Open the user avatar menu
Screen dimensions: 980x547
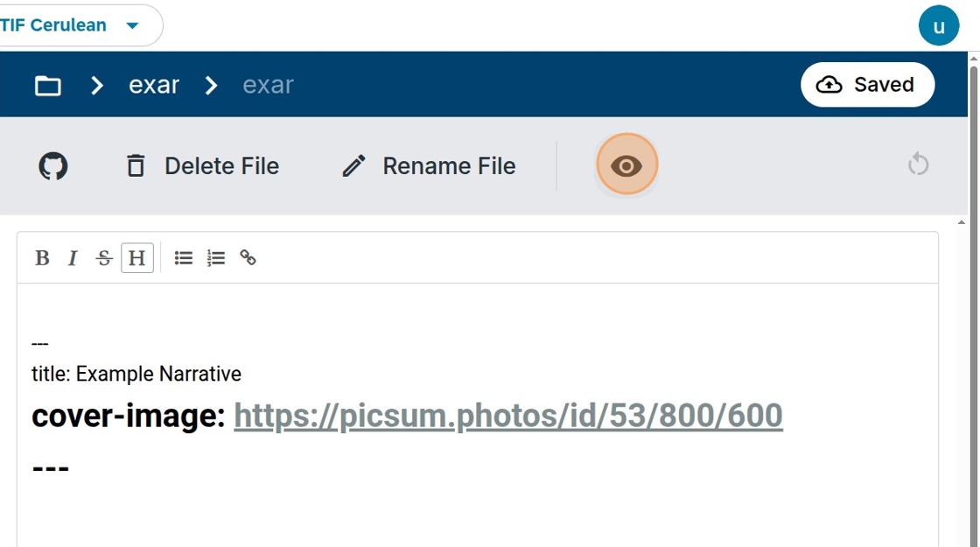point(939,26)
